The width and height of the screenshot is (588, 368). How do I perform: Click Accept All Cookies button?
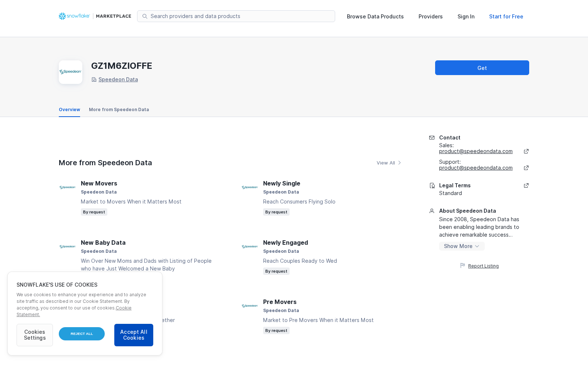[134, 335]
